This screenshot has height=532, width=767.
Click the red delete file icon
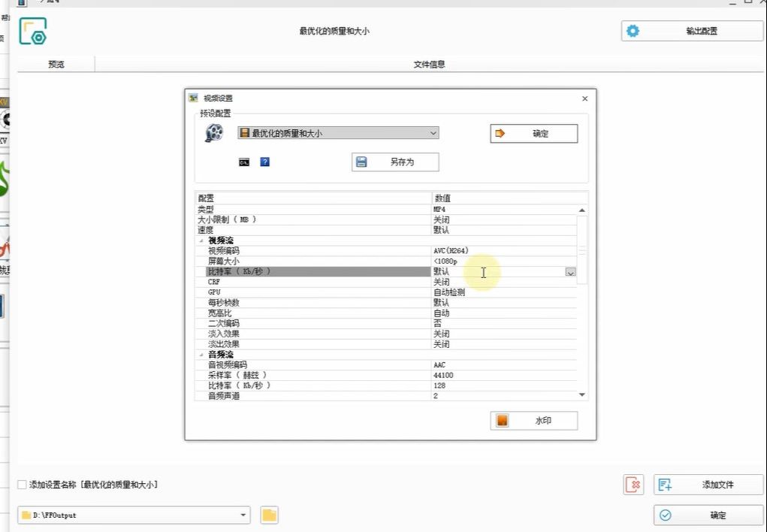pos(633,485)
